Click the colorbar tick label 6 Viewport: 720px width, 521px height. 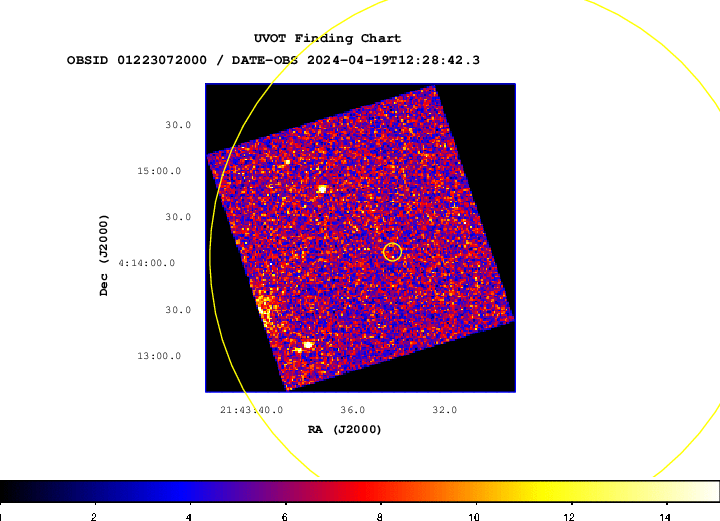(x=285, y=517)
